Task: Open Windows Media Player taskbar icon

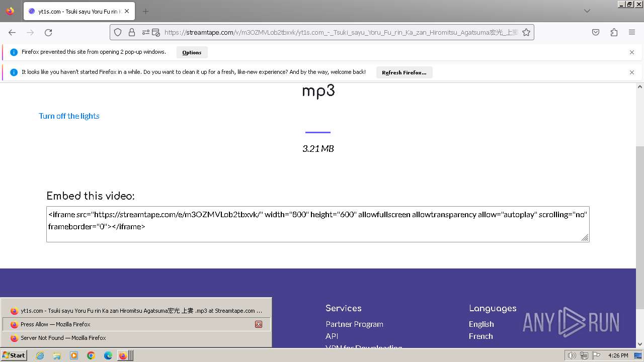Action: [x=74, y=355]
